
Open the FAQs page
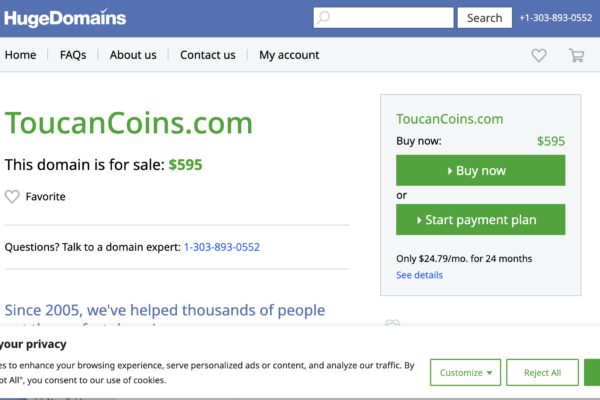pos(73,55)
